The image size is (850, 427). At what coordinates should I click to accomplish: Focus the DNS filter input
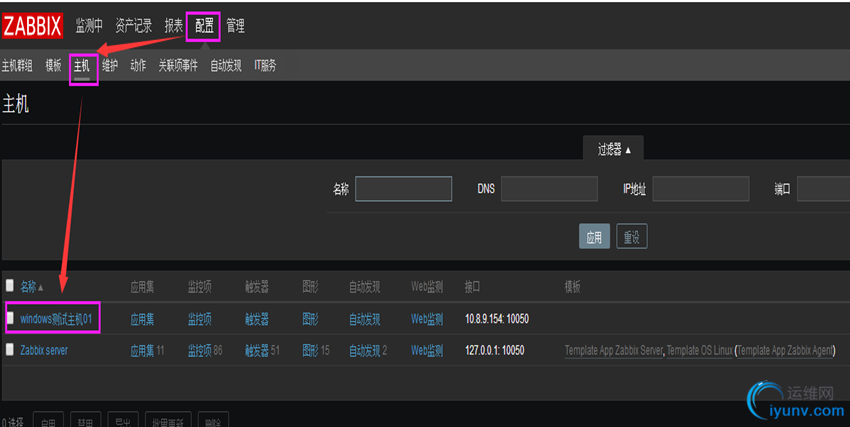tap(549, 189)
